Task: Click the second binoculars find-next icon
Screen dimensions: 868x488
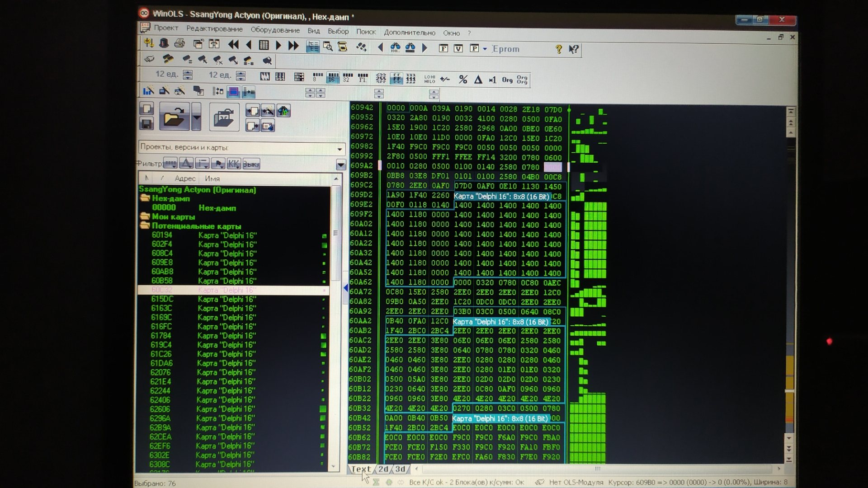Action: [x=410, y=47]
